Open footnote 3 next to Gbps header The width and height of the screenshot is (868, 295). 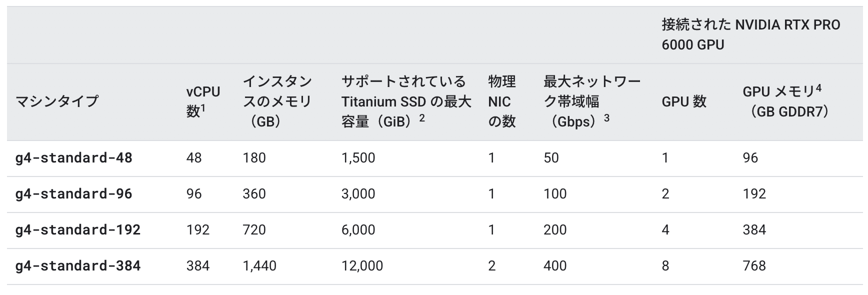[606, 118]
